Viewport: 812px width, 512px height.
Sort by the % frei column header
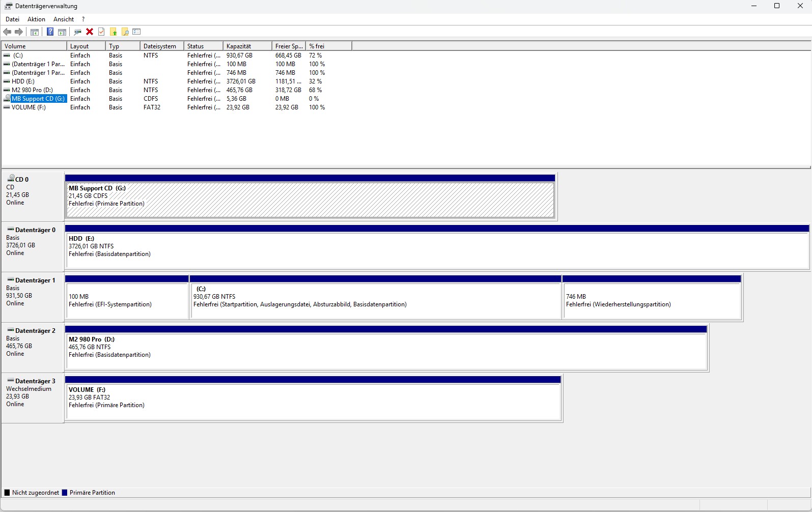329,46
